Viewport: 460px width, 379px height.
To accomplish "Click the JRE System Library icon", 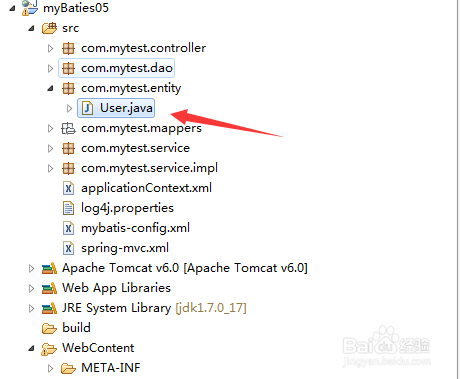I will (x=49, y=308).
